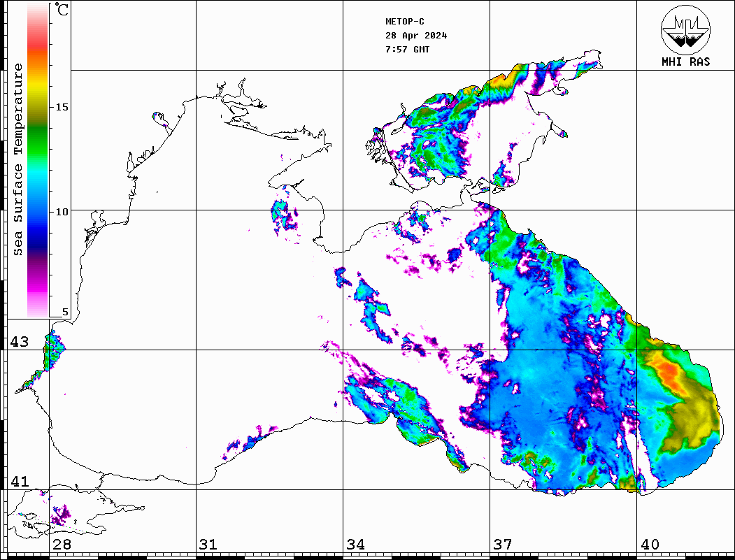Click the longitude label 28
The image size is (735, 560).
click(x=62, y=545)
